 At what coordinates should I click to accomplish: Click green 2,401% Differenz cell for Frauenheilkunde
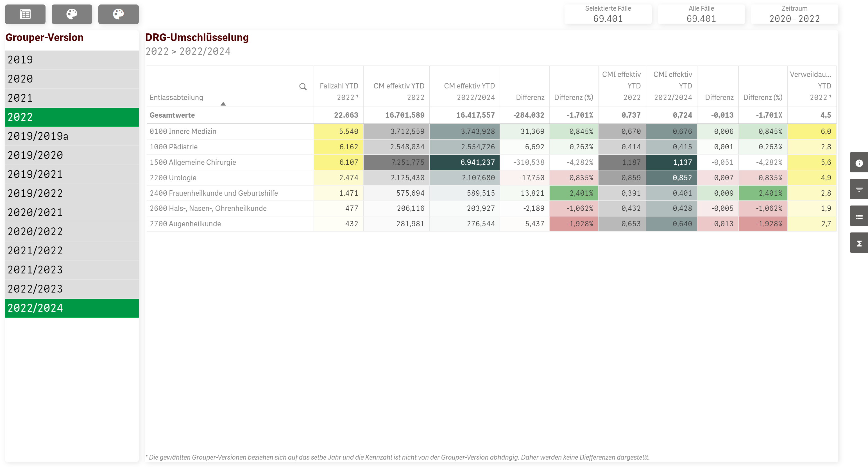tap(574, 193)
